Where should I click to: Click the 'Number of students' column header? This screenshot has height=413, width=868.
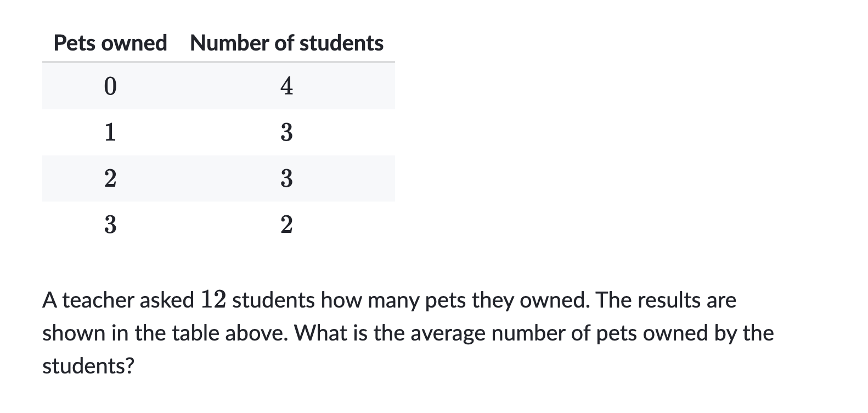pyautogui.click(x=286, y=43)
